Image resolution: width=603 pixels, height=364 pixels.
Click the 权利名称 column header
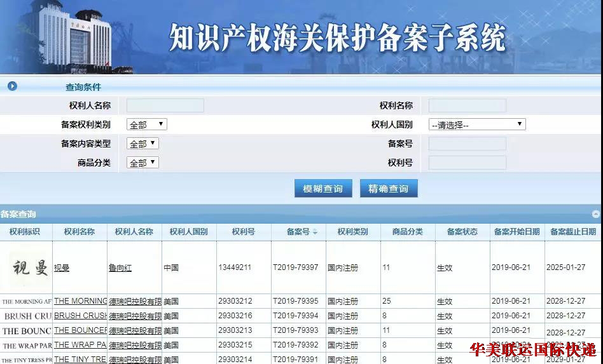coord(80,232)
